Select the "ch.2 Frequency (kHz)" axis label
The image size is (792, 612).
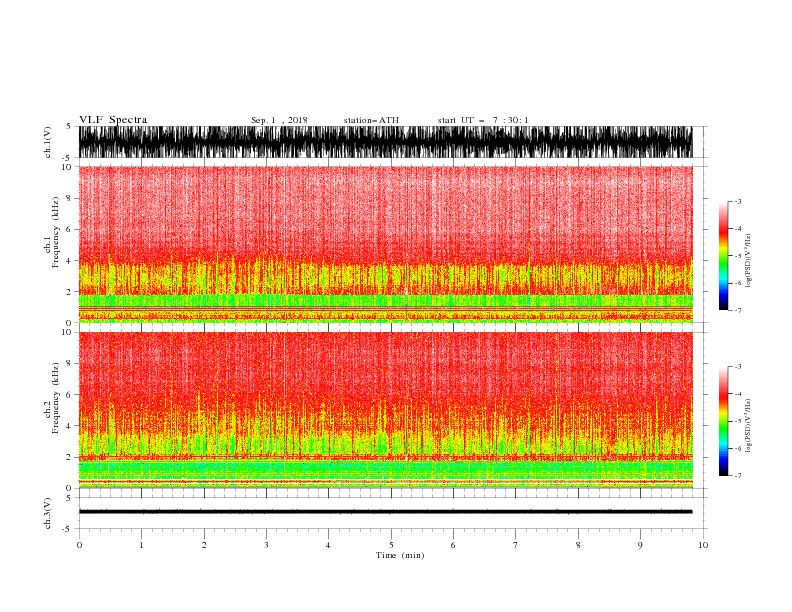pos(52,397)
